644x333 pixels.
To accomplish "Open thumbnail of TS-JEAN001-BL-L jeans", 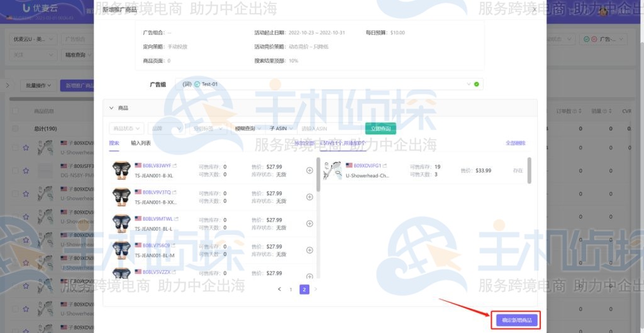I will 121,224.
